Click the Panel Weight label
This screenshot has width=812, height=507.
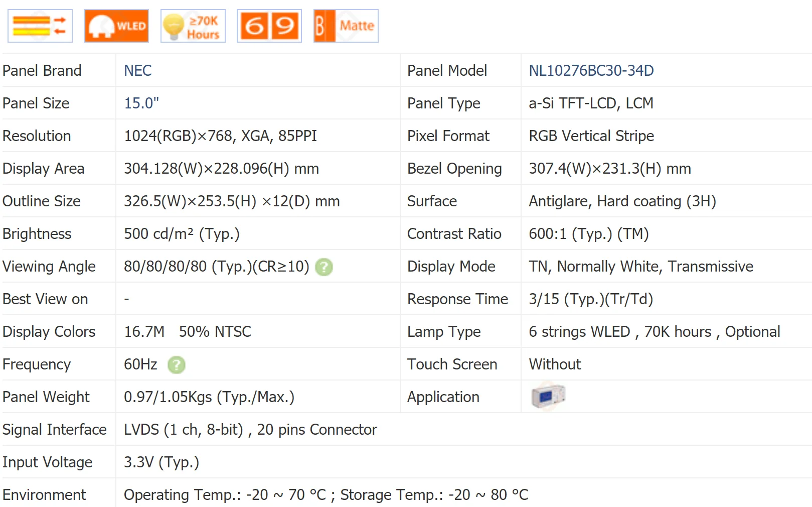(x=46, y=397)
